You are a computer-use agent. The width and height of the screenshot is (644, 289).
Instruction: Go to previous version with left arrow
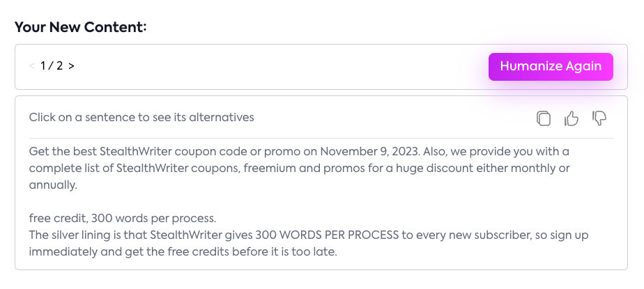point(32,66)
